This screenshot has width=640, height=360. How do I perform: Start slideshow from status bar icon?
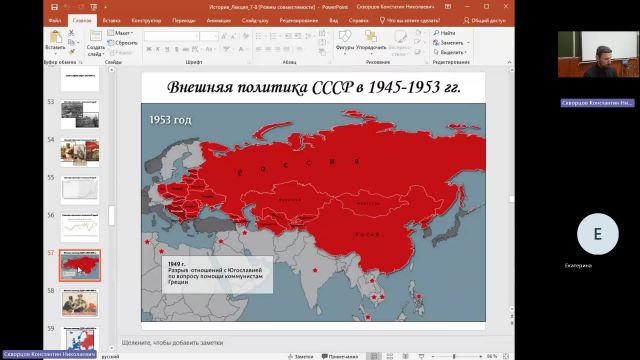tap(421, 356)
